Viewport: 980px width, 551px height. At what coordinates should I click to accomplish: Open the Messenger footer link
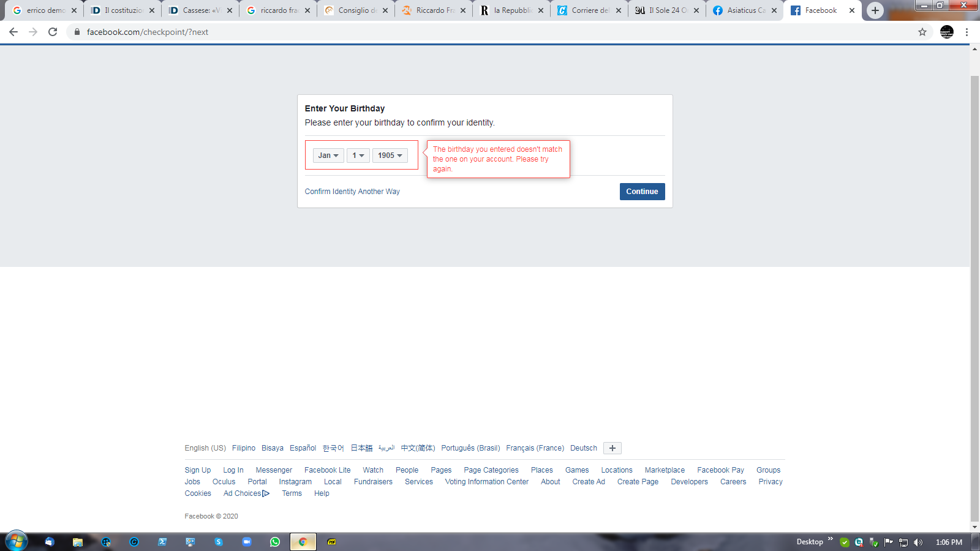(274, 470)
